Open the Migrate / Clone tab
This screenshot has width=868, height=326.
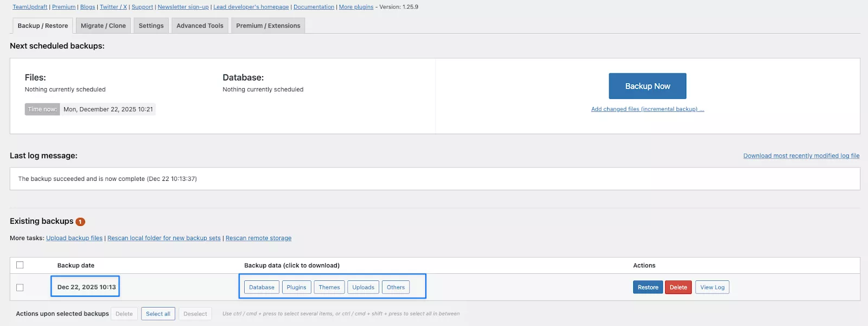coord(103,26)
